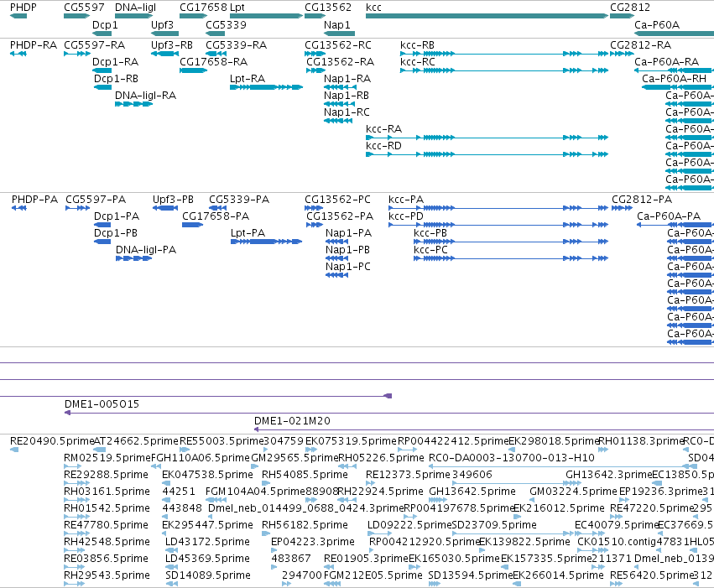Image resolution: width=714 pixels, height=588 pixels.
Task: Select the DNA-ligI-RA transcript
Action: point(134,104)
